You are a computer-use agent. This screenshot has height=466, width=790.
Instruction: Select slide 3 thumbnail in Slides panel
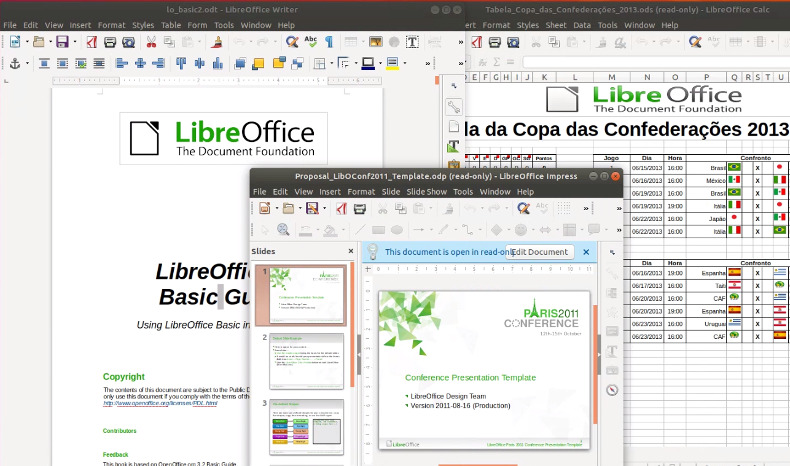[x=306, y=427]
